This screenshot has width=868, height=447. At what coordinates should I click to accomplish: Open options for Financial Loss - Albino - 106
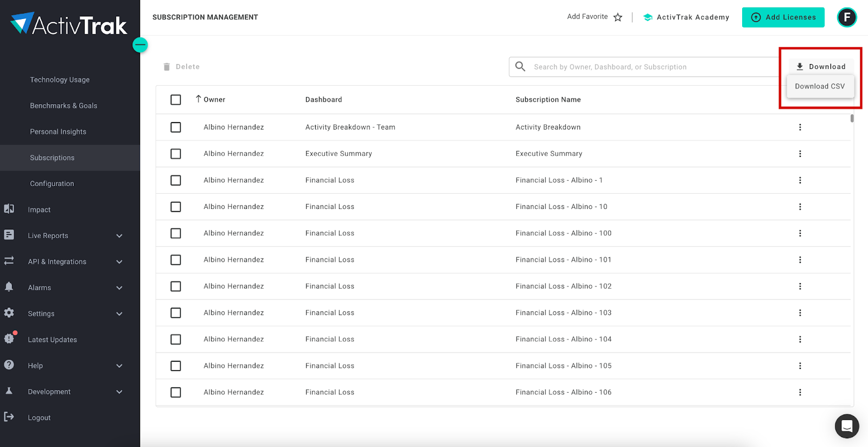coord(800,392)
